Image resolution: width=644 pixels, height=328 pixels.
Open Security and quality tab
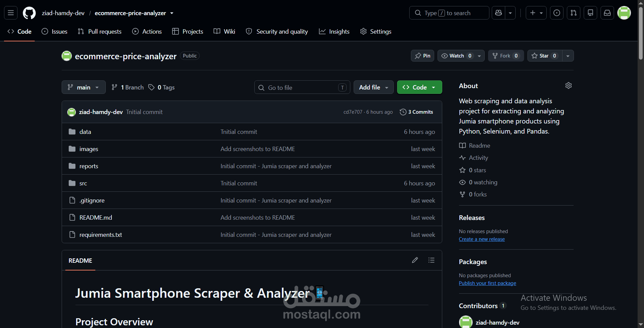(x=277, y=32)
